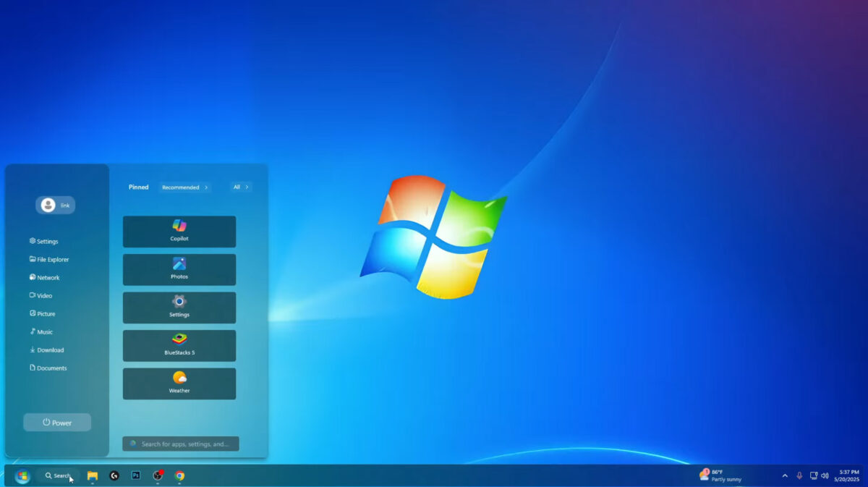Viewport: 868px width, 487px height.
Task: Launch the Weather app
Action: click(179, 383)
